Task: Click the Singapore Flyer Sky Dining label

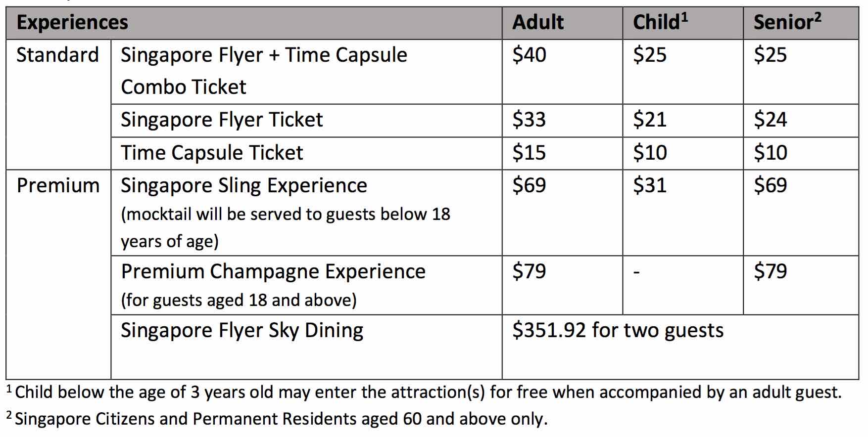Action: pos(242,331)
